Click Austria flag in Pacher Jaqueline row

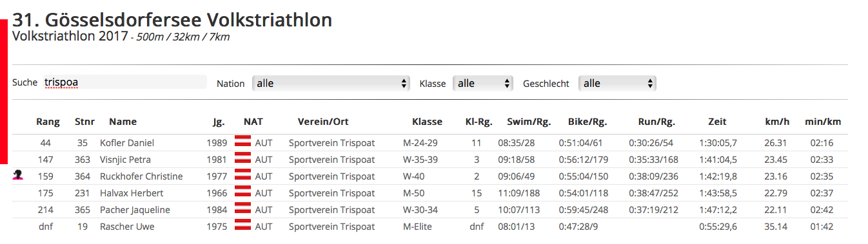click(x=242, y=209)
